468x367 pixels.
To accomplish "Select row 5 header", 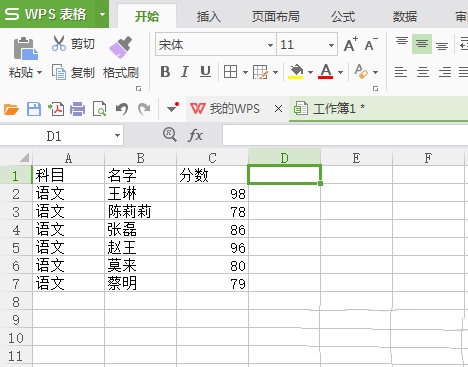I will (x=16, y=248).
